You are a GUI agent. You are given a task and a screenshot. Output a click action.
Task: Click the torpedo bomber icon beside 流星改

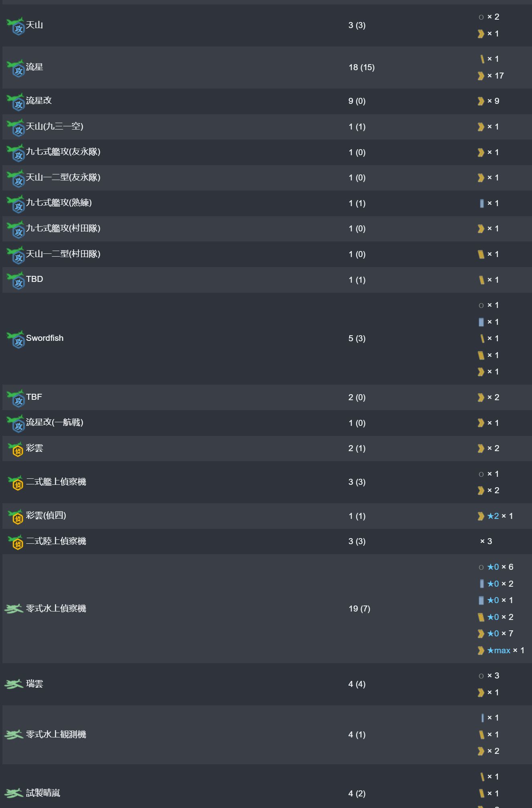click(16, 101)
